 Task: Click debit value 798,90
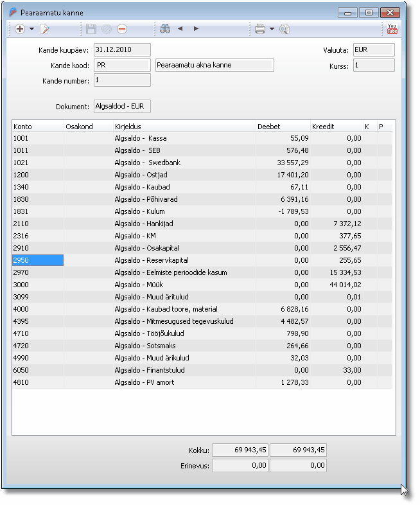click(297, 333)
